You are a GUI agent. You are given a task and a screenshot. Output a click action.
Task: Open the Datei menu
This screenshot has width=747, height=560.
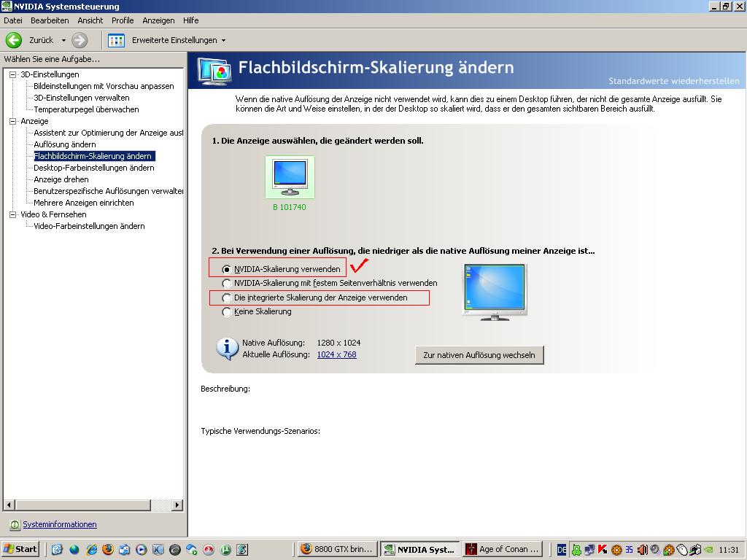tap(13, 20)
